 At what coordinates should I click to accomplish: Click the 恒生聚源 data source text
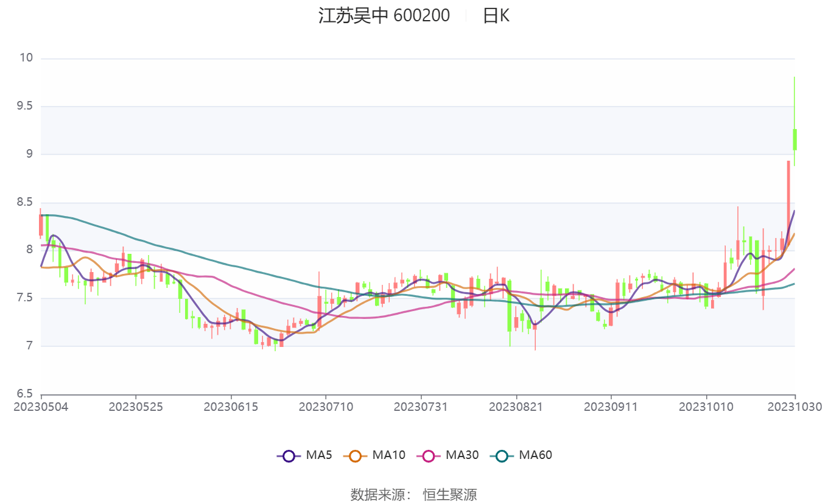pos(450,494)
